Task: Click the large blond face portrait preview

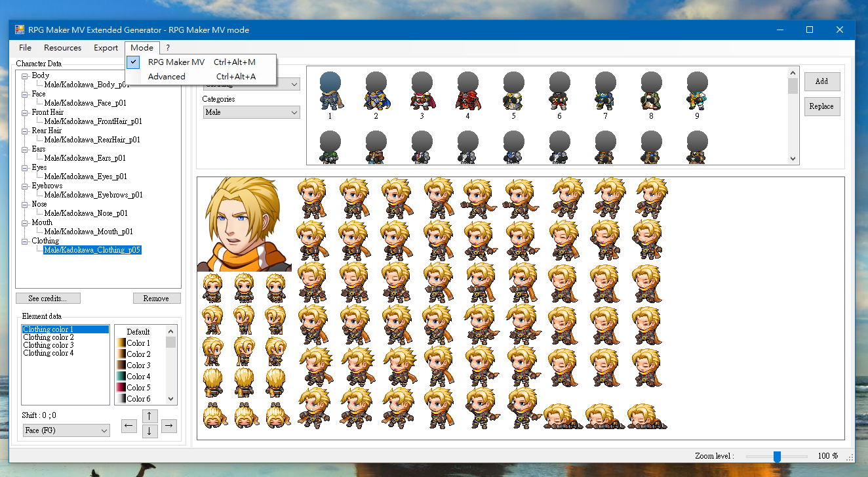Action: click(245, 224)
